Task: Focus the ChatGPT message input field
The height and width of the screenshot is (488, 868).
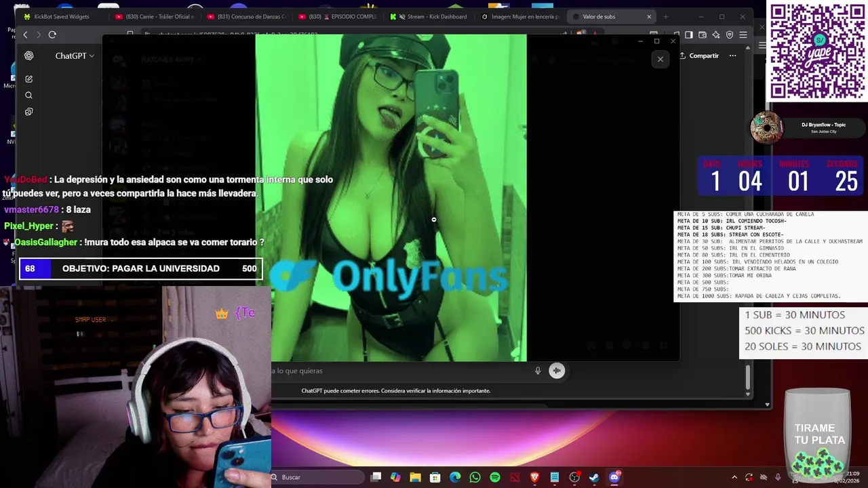Action: [400, 371]
